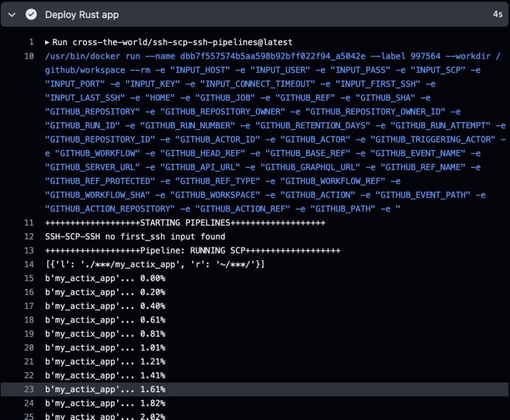Click the green success checkmark icon

coord(31,14)
